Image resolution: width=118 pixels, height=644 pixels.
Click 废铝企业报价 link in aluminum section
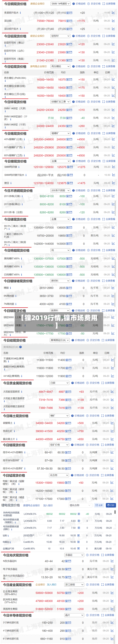38,36
